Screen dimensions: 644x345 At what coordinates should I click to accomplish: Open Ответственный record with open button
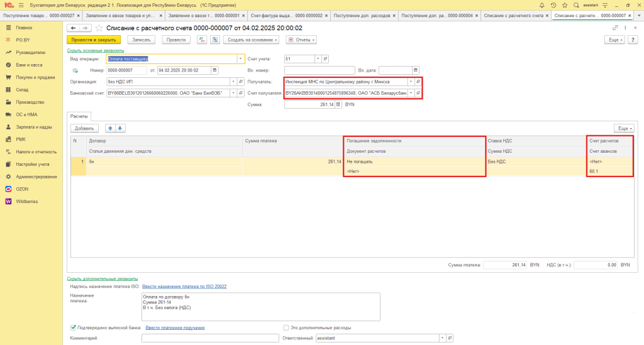(x=450, y=338)
